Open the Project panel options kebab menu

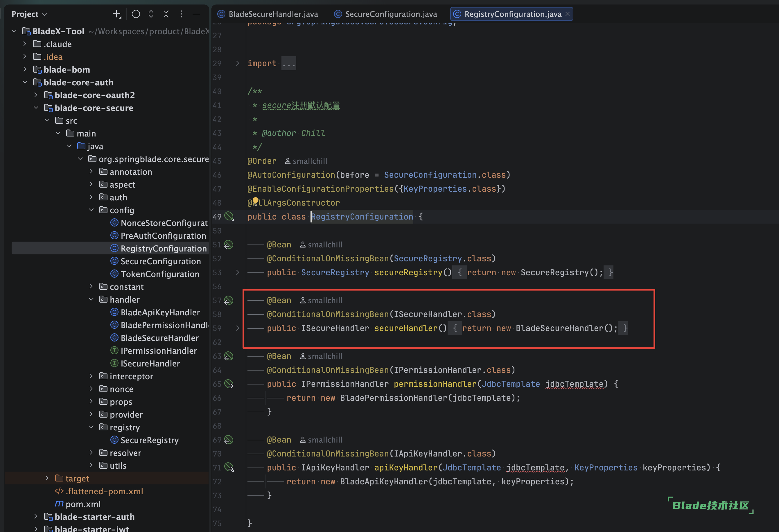tap(181, 14)
